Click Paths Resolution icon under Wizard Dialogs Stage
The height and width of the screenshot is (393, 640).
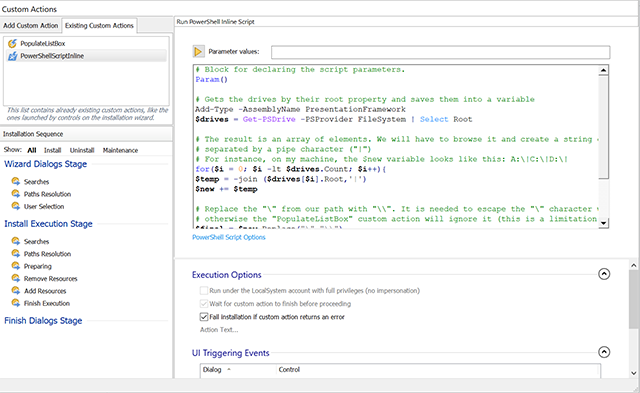coord(16,193)
